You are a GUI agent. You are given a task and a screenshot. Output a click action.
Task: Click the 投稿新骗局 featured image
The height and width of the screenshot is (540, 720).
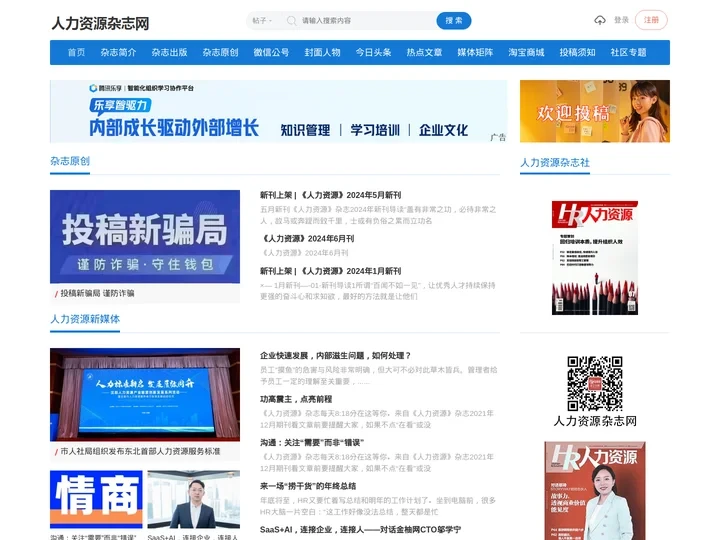click(x=145, y=236)
